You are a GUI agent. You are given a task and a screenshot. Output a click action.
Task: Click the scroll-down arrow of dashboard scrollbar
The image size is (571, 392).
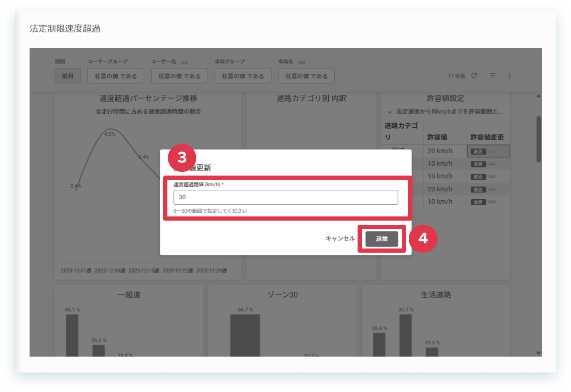(538, 353)
